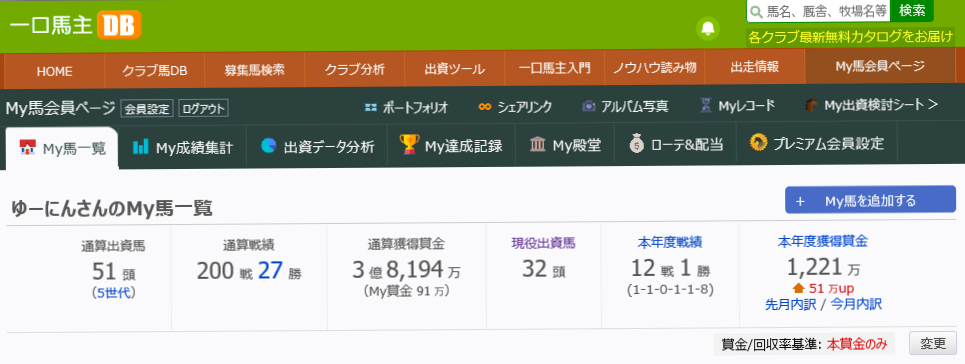
Task: Click the magnifier icon in the search box
Action: 756,11
